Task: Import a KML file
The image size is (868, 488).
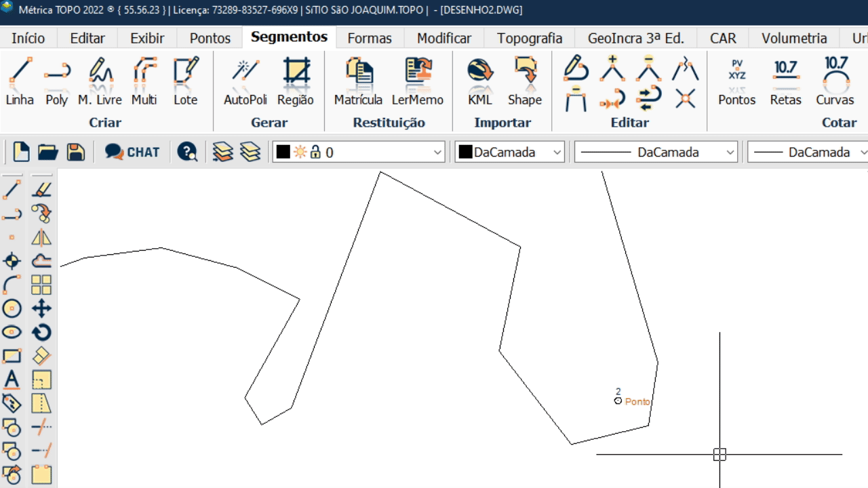Action: 480,81
